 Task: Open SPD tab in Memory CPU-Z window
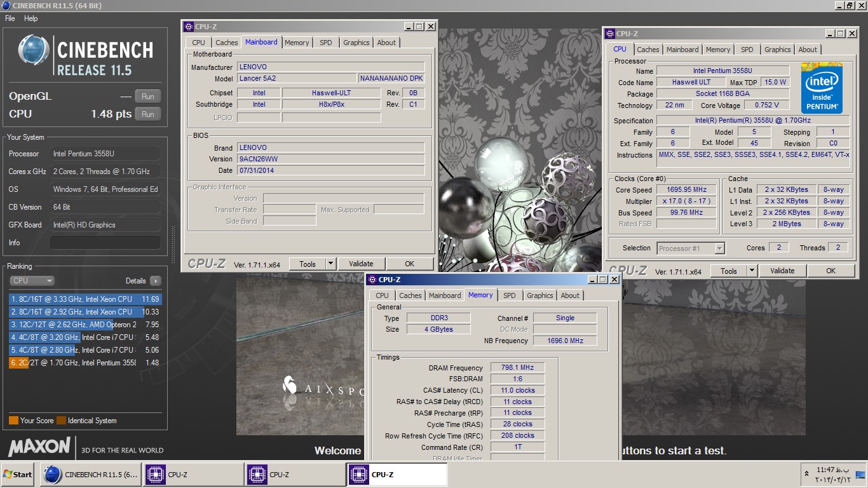coord(510,295)
